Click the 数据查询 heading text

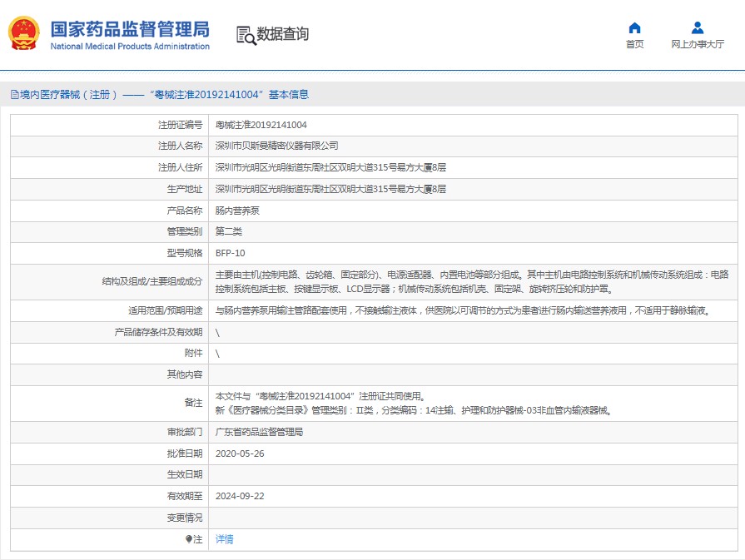click(x=282, y=34)
